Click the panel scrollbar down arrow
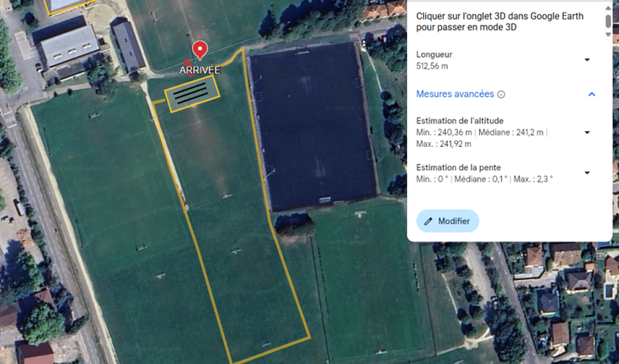The width and height of the screenshot is (619, 364). (608, 35)
